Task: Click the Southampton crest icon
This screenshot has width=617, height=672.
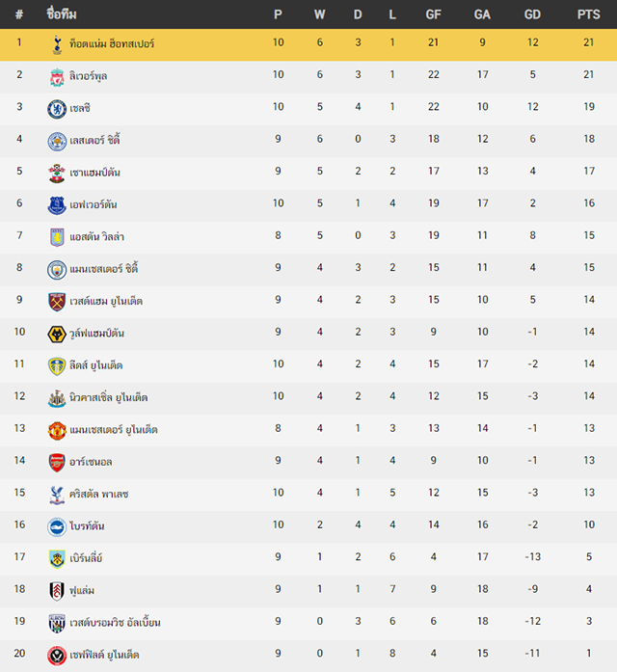Action: (57, 174)
